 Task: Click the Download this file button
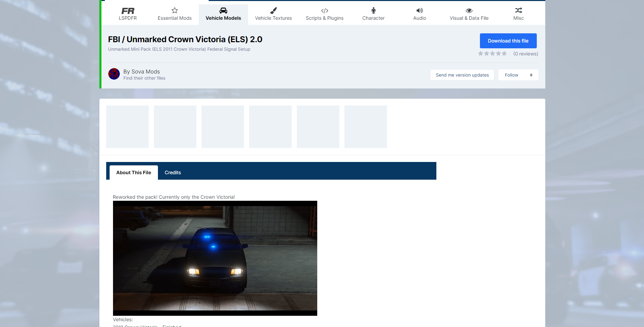pos(508,41)
